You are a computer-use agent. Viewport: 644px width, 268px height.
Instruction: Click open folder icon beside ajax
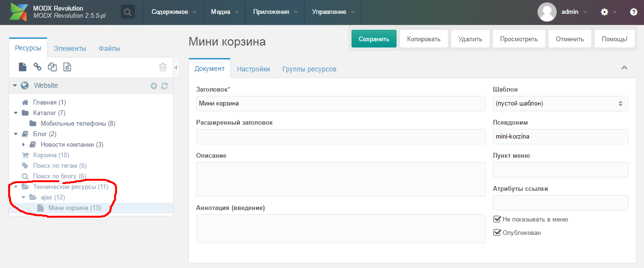click(x=33, y=197)
